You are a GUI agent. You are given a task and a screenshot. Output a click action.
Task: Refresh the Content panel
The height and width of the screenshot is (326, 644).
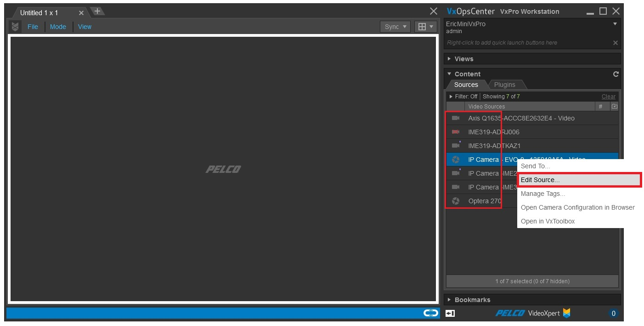click(x=616, y=74)
